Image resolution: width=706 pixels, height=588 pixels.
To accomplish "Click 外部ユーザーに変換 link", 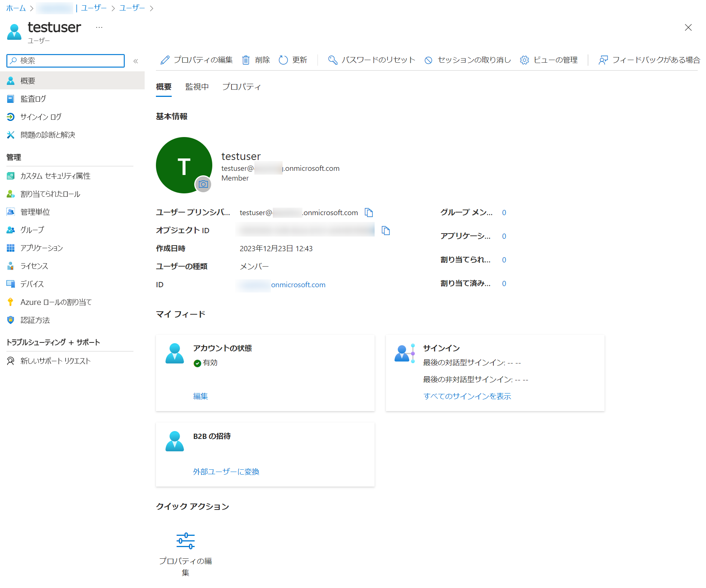I will tap(226, 472).
